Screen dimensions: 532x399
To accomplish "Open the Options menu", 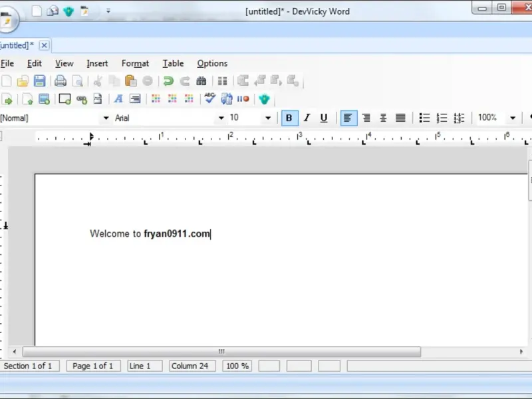I will coord(212,63).
